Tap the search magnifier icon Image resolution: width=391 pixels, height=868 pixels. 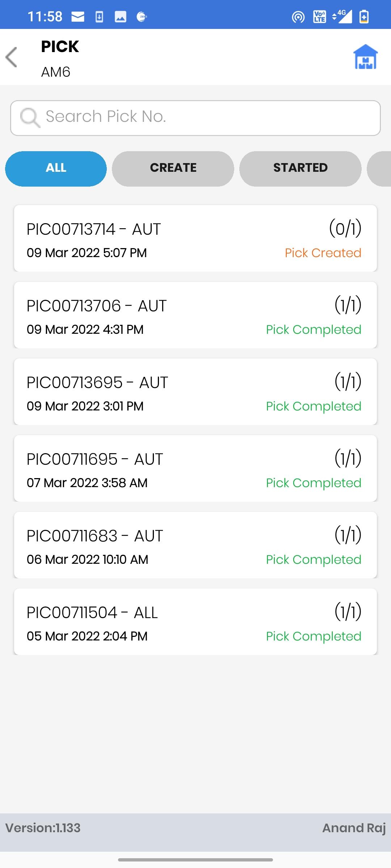point(29,117)
